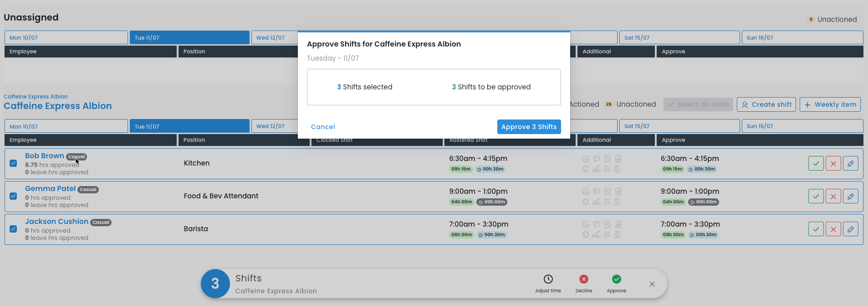Click Decline icon in bottom shifts bar
The image size is (868, 306).
click(583, 279)
